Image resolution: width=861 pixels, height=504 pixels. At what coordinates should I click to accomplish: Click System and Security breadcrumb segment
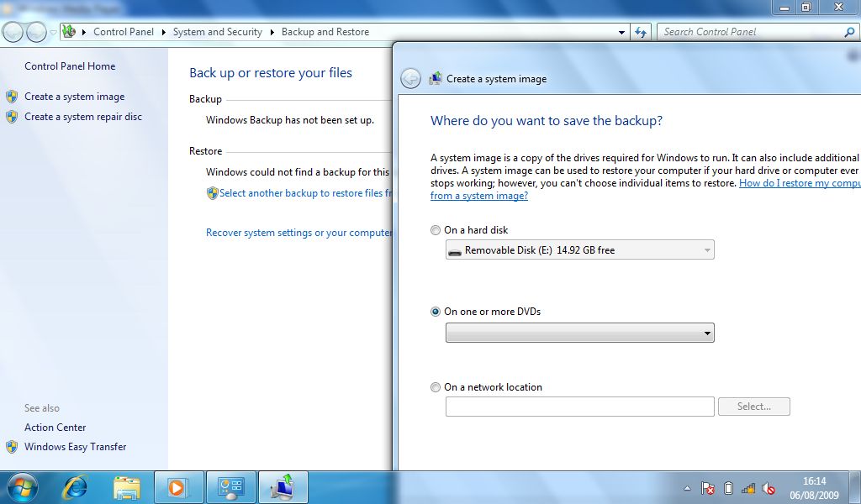point(218,32)
